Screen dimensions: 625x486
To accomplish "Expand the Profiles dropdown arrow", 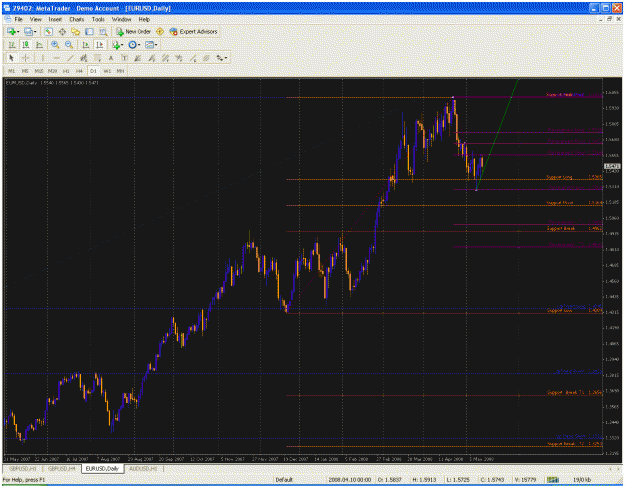I will 35,32.
